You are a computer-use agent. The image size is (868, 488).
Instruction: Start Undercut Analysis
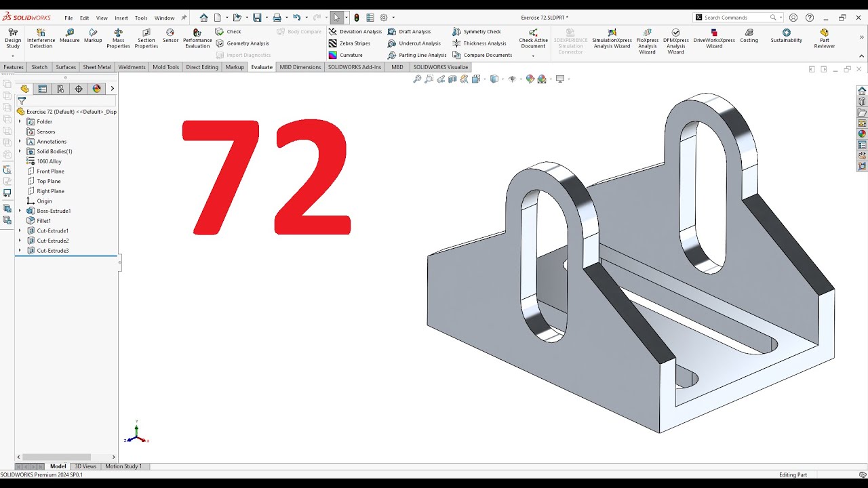click(x=414, y=43)
